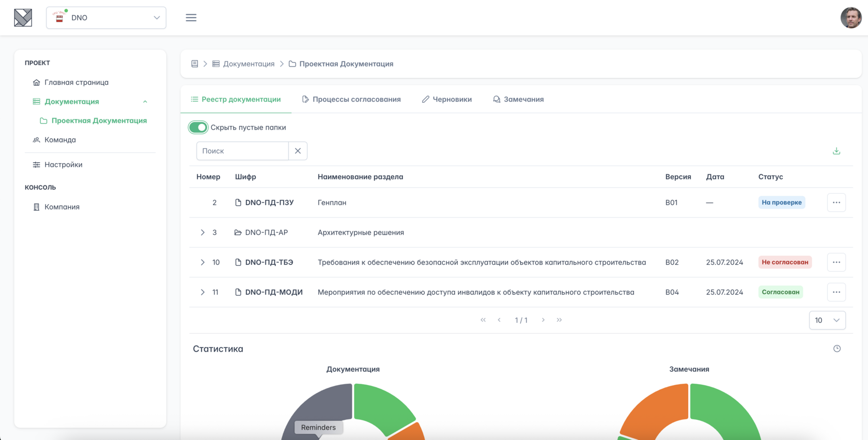Viewport: 868px width, 440px height.
Task: Click the Reminders tooltip label
Action: coord(318,428)
